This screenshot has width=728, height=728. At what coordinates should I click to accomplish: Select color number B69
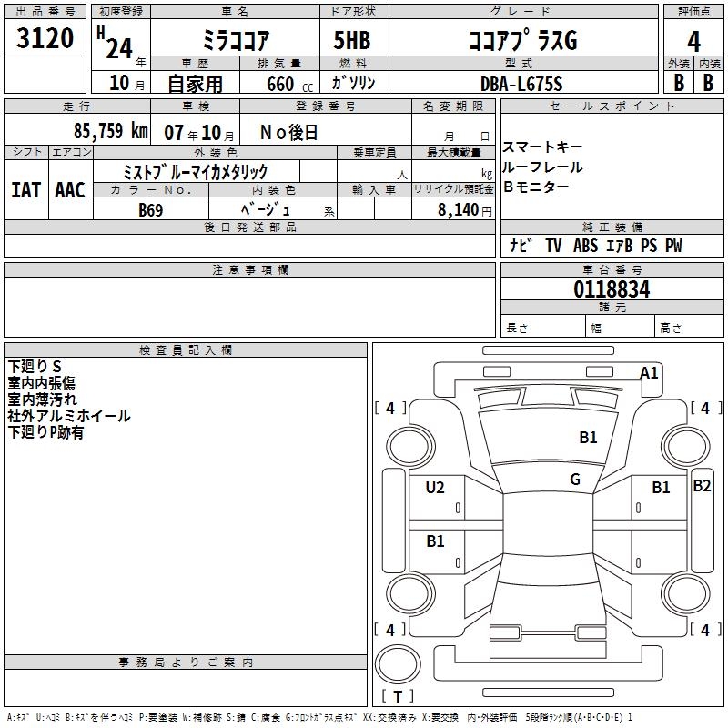(x=151, y=210)
